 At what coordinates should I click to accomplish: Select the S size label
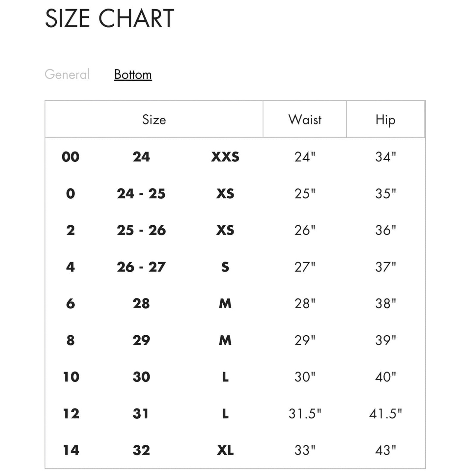pos(225,267)
